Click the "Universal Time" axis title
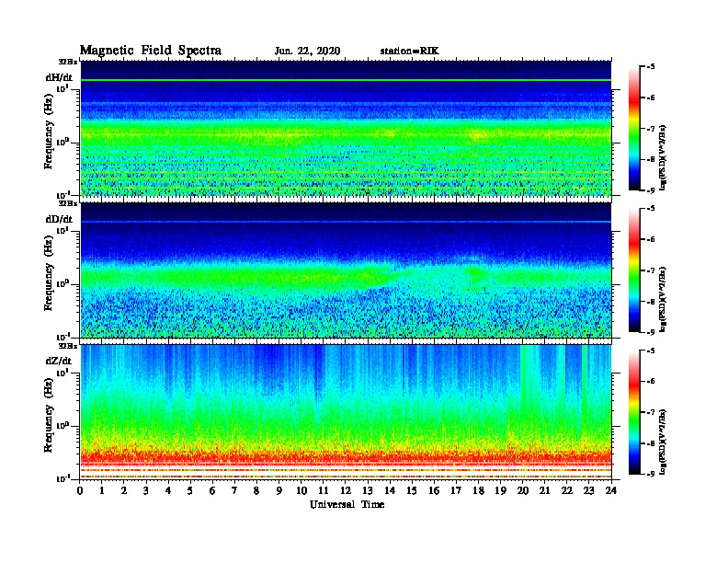Screen dimensions: 728x563 pos(347,504)
